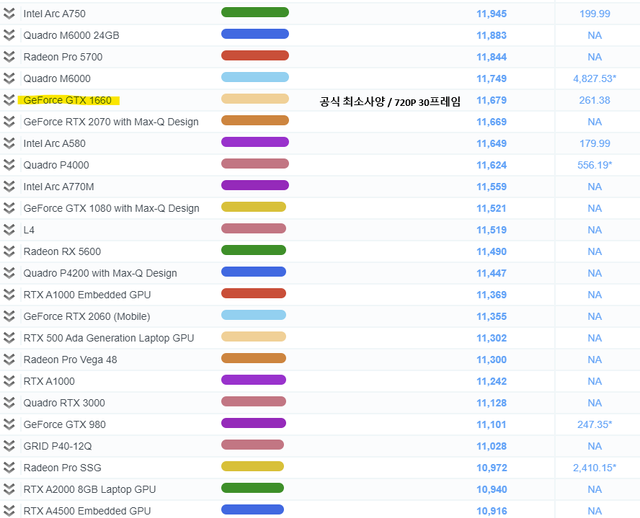Open the GeForce RTX 2070 with Max-Q Design link
Viewport: 640px width, 518px height.
[111, 122]
